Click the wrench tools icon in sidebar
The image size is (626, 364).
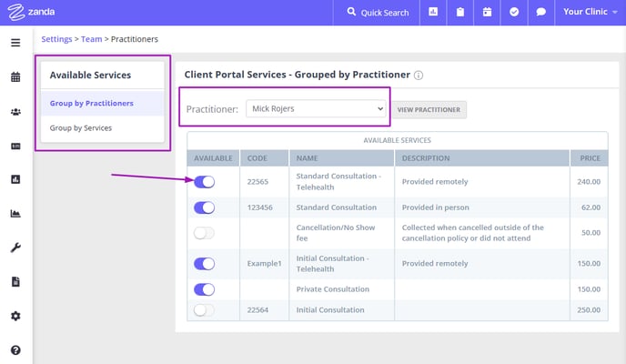coord(15,248)
